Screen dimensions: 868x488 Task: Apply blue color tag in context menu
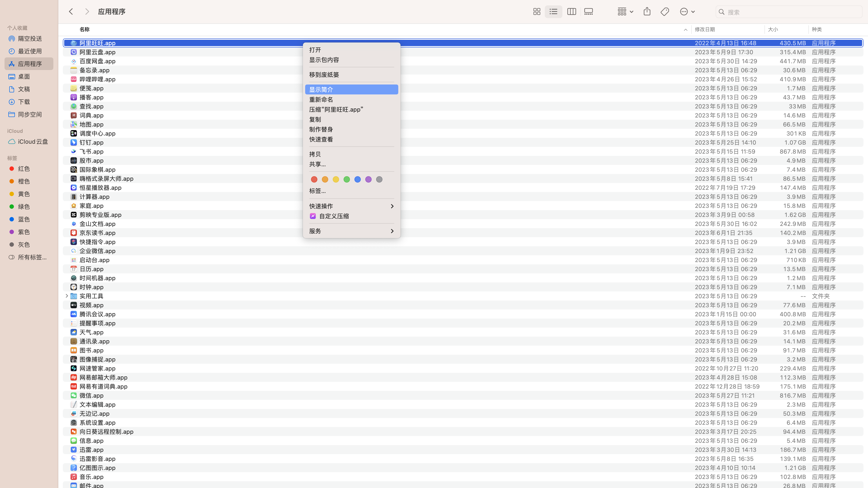(x=358, y=180)
